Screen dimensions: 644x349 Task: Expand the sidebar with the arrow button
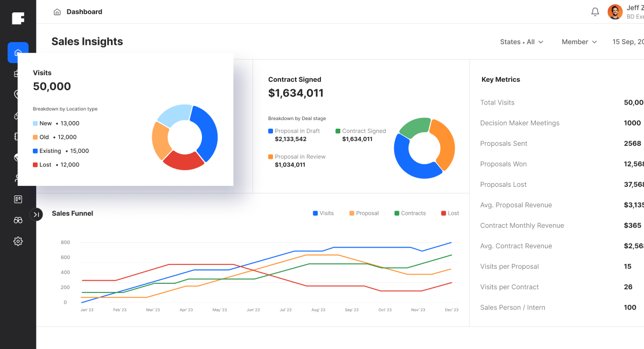pos(36,214)
